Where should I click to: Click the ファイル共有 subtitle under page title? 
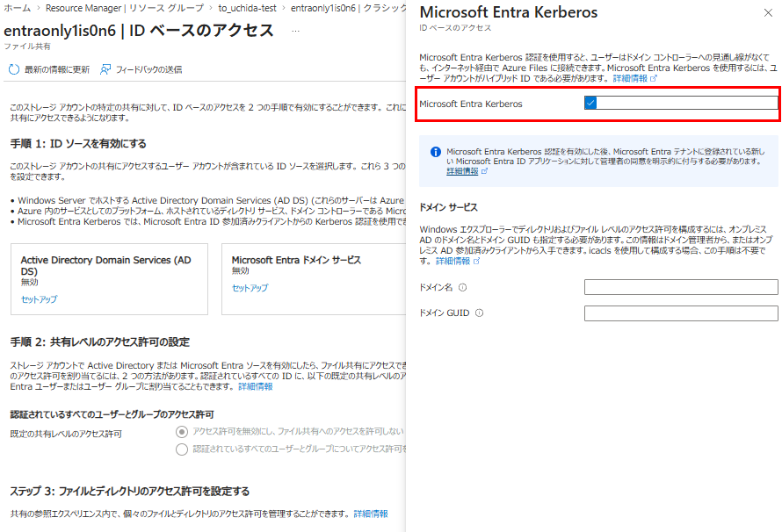27,47
